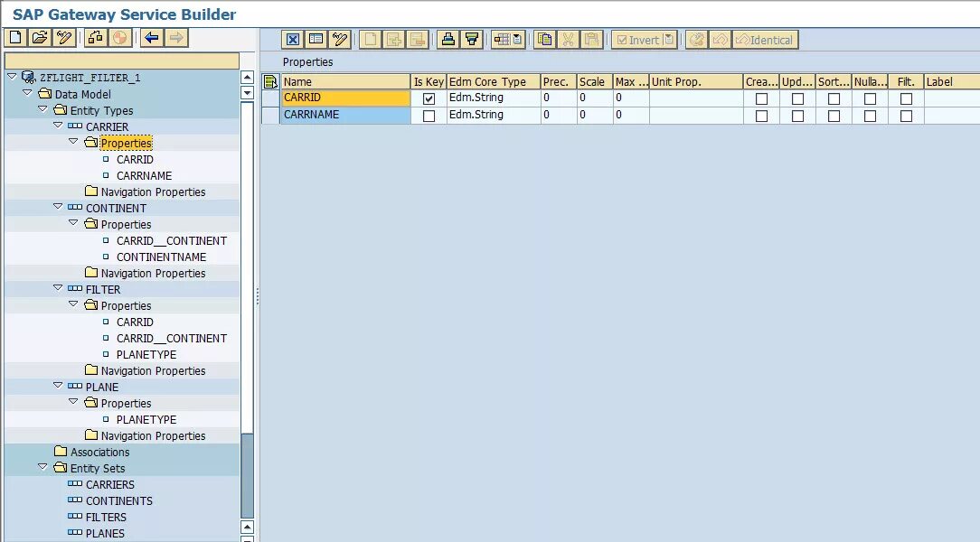Collapse the ZFLIGHT_FILTER_1 project node

(12, 76)
